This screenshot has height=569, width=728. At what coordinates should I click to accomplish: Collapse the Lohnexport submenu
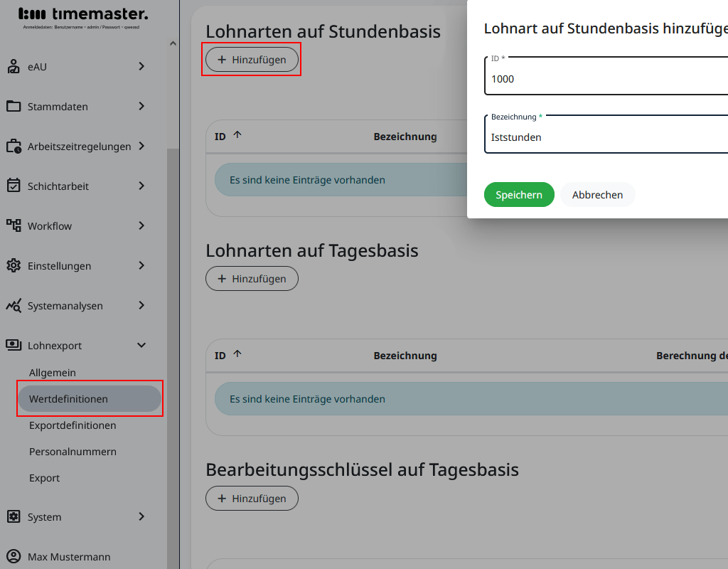click(x=140, y=345)
